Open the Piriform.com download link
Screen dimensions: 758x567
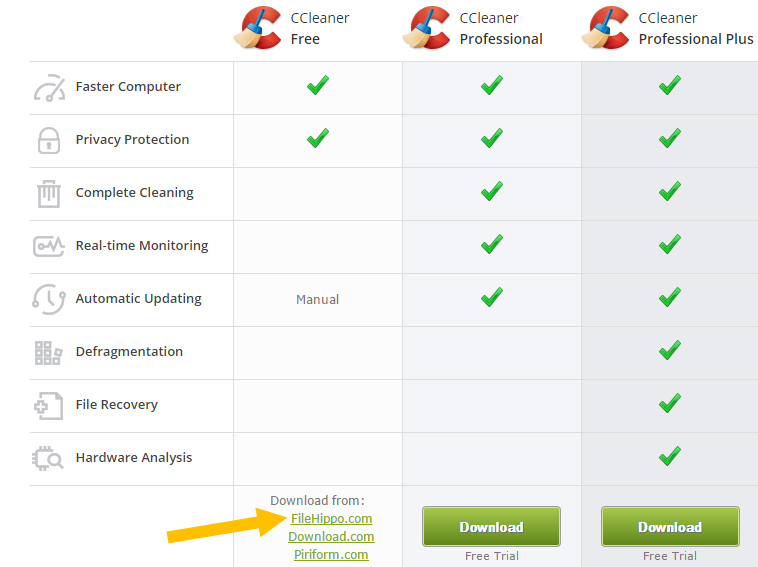331,554
